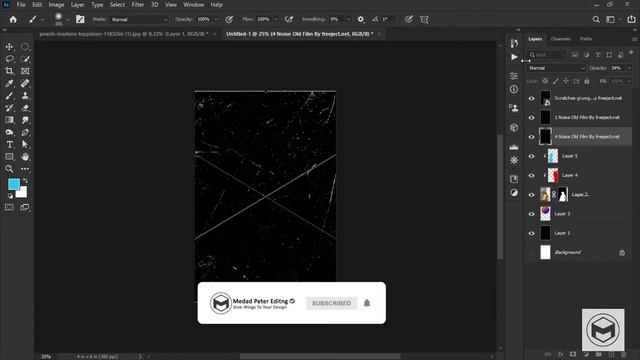Select the Eyedropper tool

[x=9, y=83]
